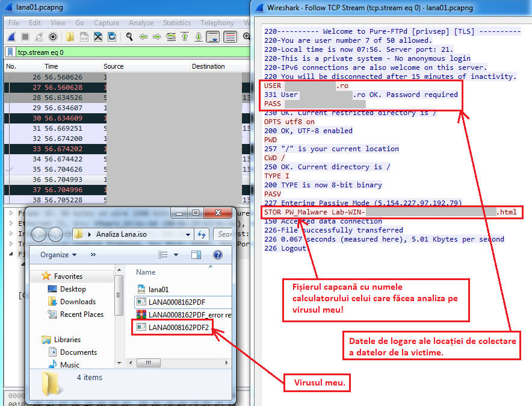
Task: Select packet 37 at time 56.704996
Action: tap(127, 190)
